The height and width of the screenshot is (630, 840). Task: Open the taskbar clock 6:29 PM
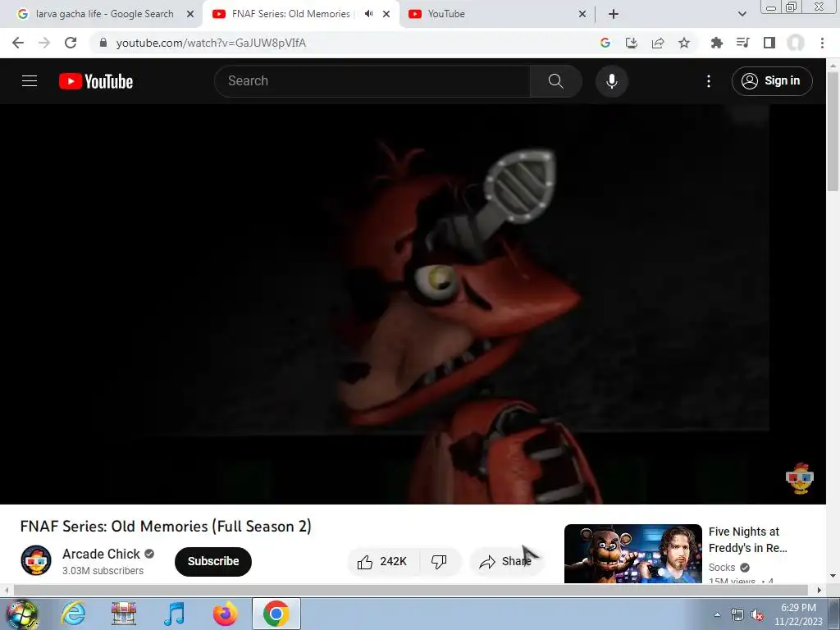pos(798,614)
